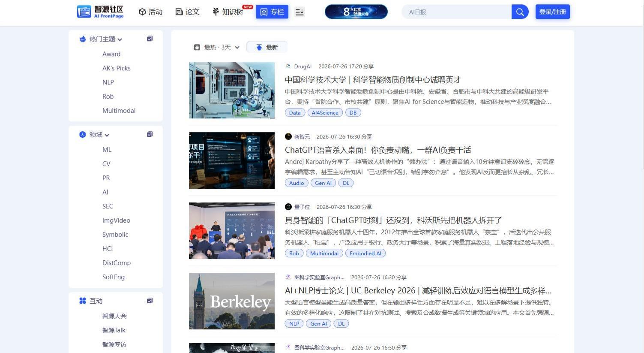Choose the HCI field

pos(108,249)
